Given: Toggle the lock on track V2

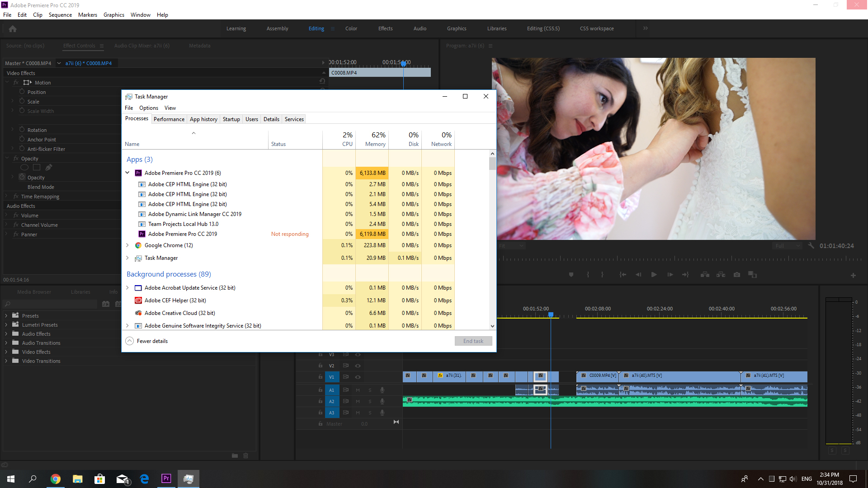Looking at the screenshot, I should point(321,366).
